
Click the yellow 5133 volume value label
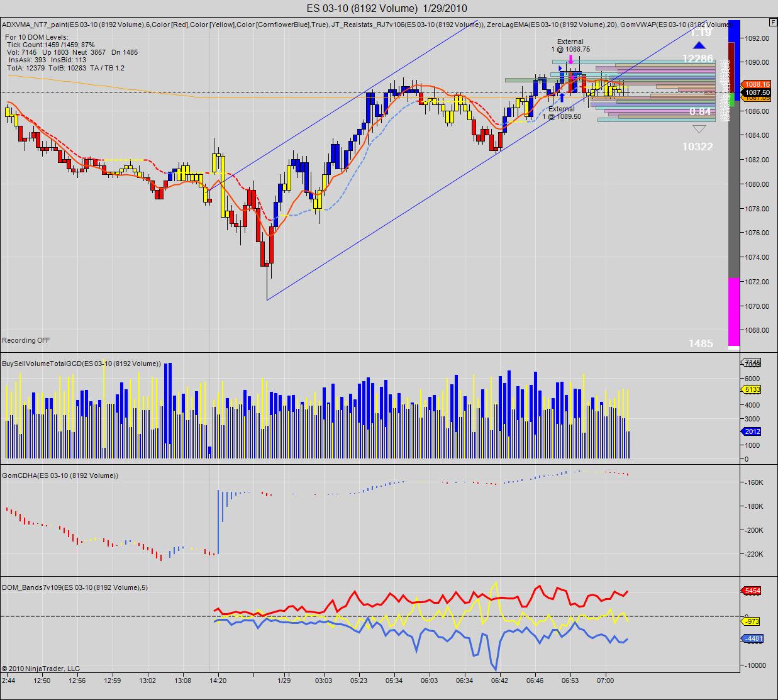pyautogui.click(x=752, y=390)
